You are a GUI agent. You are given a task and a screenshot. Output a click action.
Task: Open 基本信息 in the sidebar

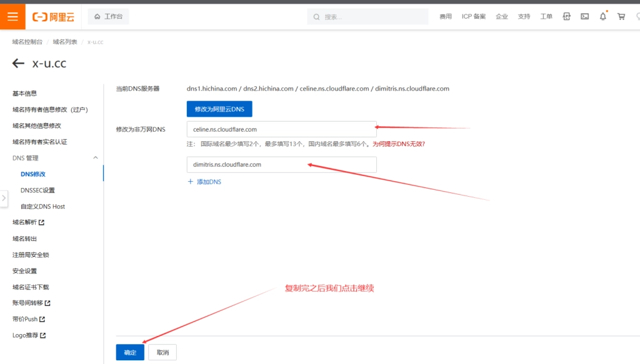pyautogui.click(x=24, y=94)
